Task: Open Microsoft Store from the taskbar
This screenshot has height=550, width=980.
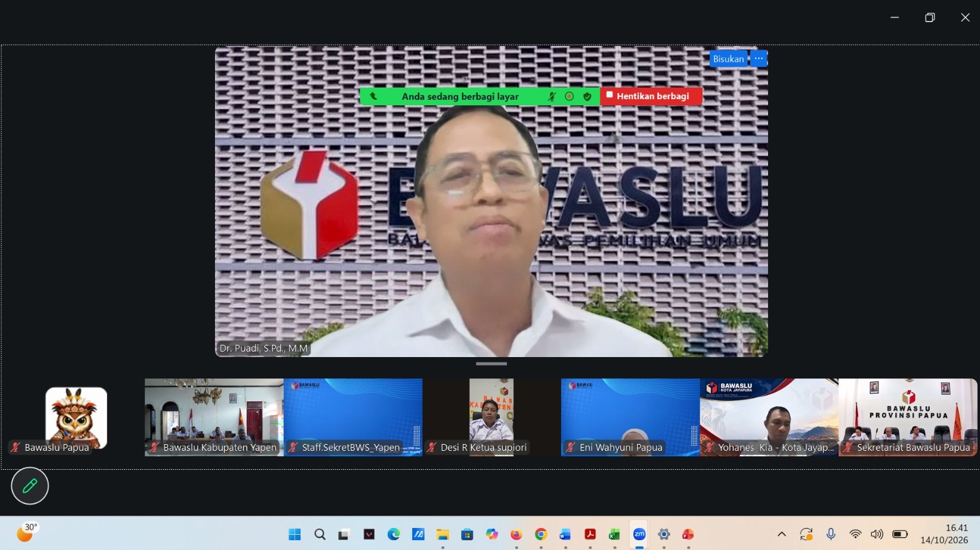Action: (467, 534)
